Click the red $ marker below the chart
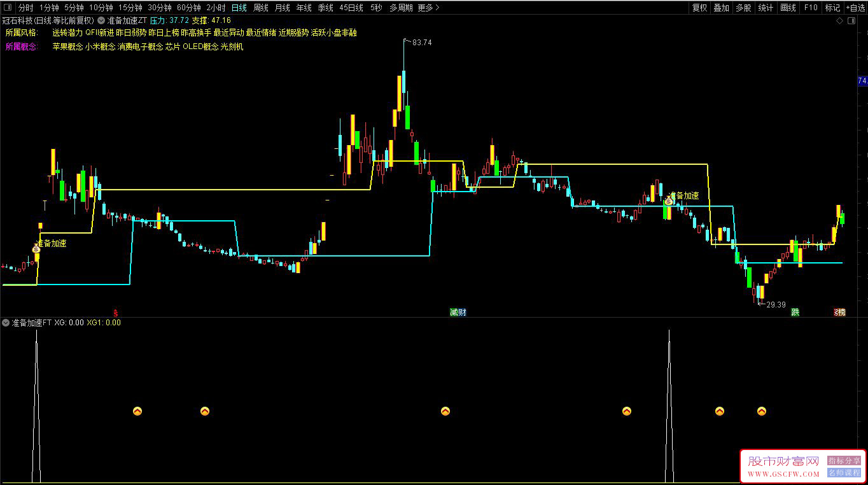 pos(115,313)
